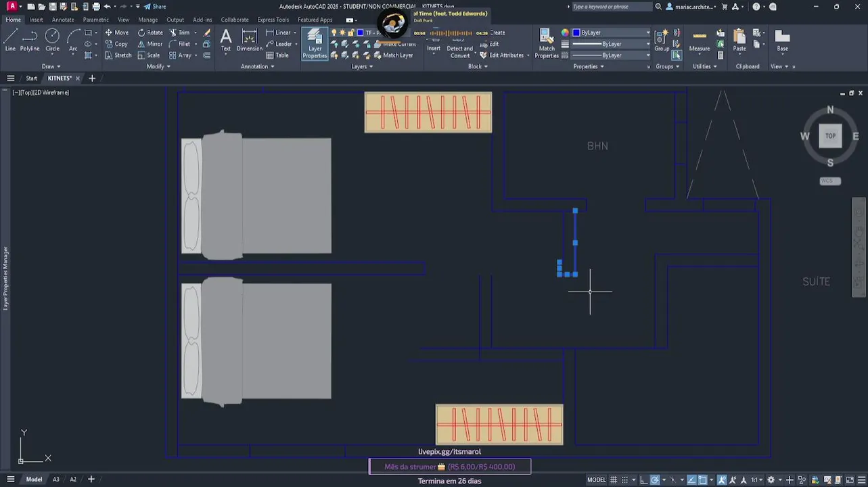868x487 pixels.
Task: Open the lineweight ByLayer dropdown
Action: [x=611, y=44]
